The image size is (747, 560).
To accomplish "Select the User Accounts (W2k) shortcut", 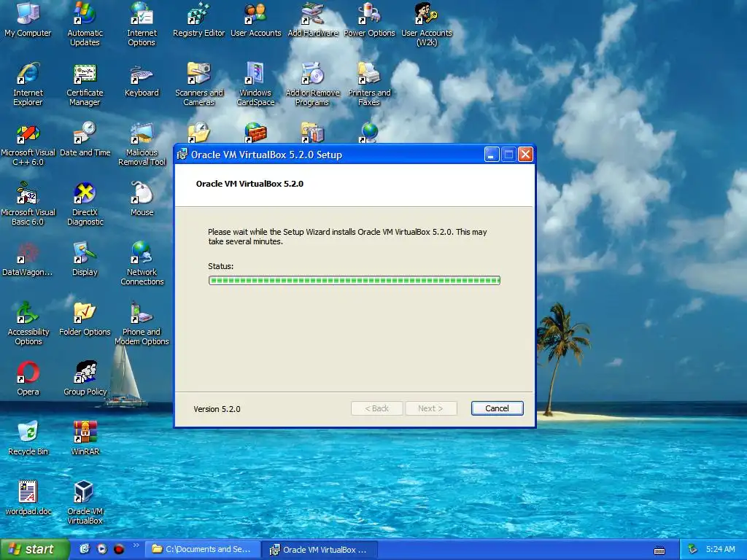I will pos(426,24).
